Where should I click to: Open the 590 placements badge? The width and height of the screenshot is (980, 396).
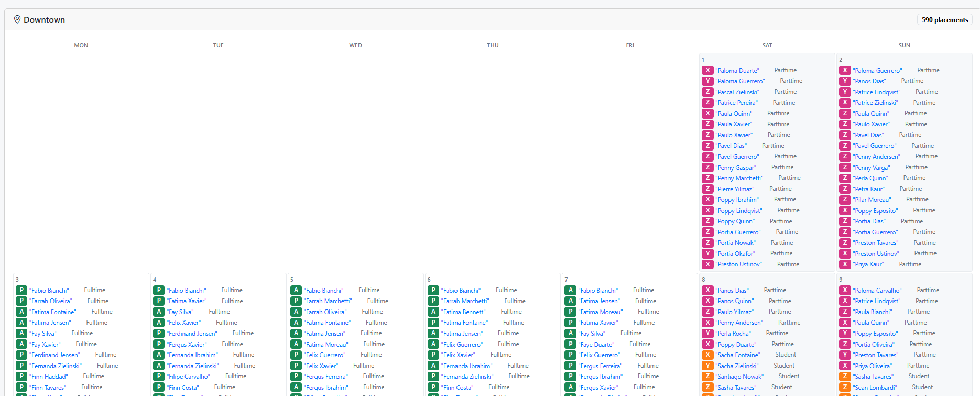[945, 20]
